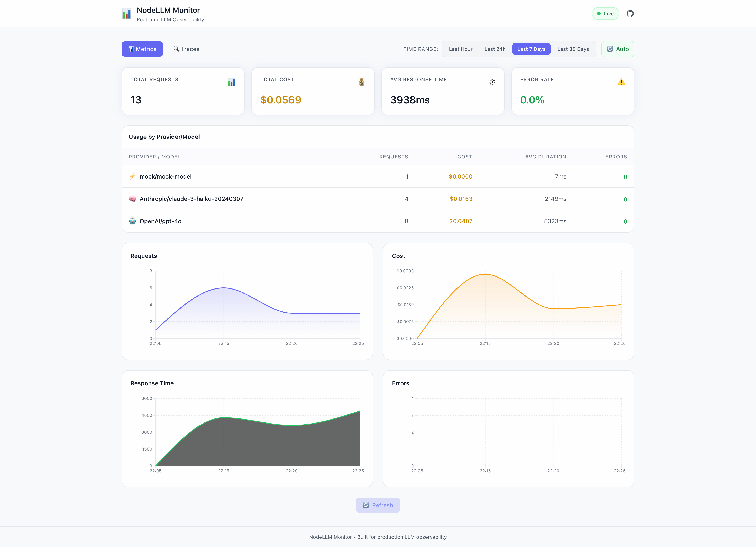
Task: Switch to the Metrics tab
Action: point(142,49)
